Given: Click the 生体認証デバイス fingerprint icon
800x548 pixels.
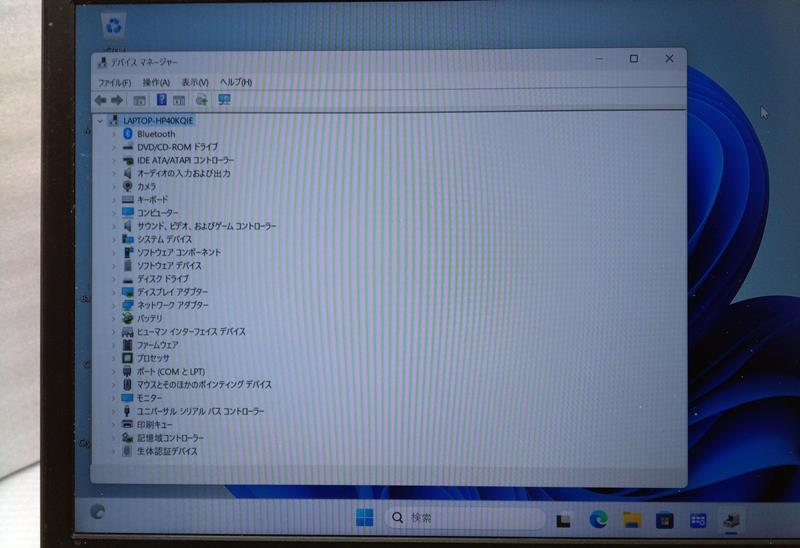Looking at the screenshot, I should point(128,451).
